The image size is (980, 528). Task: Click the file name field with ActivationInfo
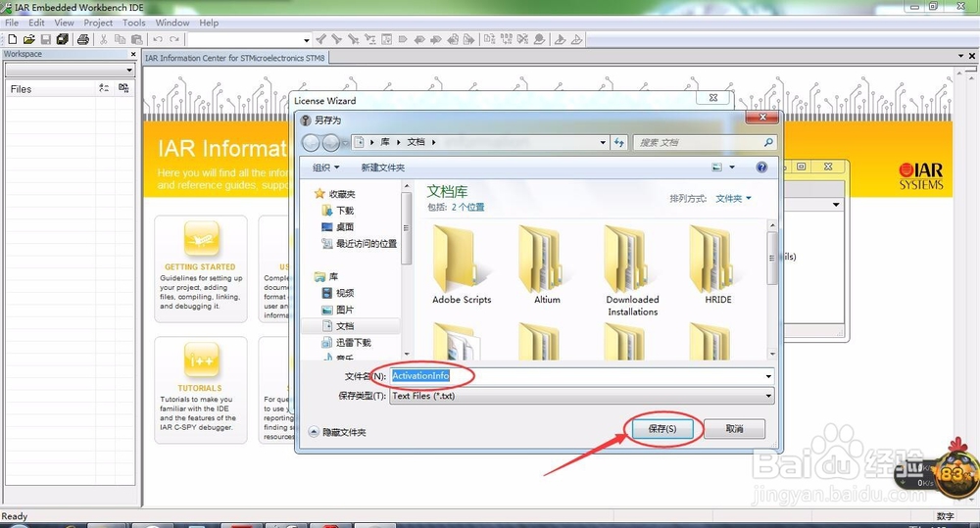(577, 376)
